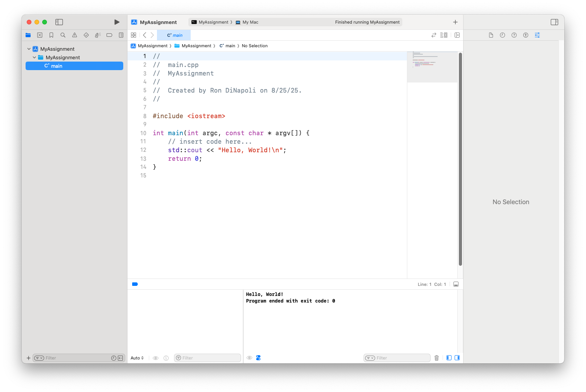Show only recent files filter
The height and width of the screenshot is (392, 586).
point(114,358)
